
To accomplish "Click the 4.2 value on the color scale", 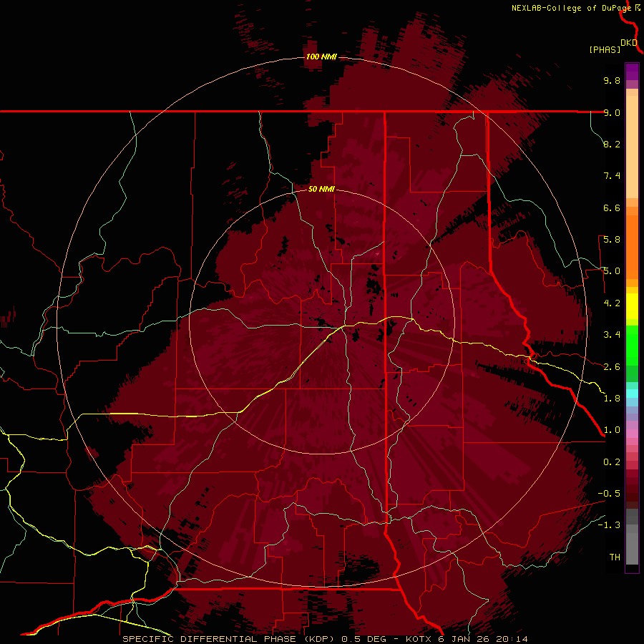I will [612, 303].
